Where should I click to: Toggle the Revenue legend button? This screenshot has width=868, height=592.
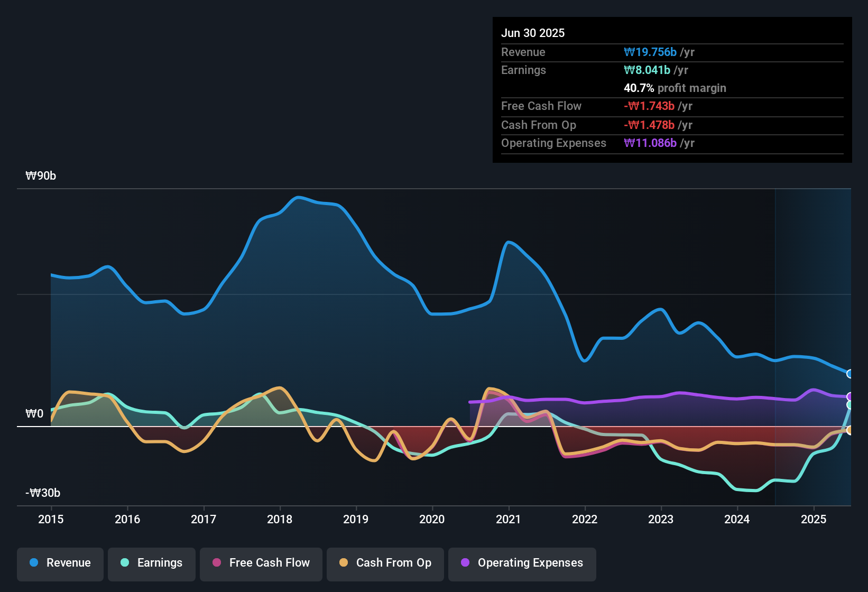click(60, 563)
